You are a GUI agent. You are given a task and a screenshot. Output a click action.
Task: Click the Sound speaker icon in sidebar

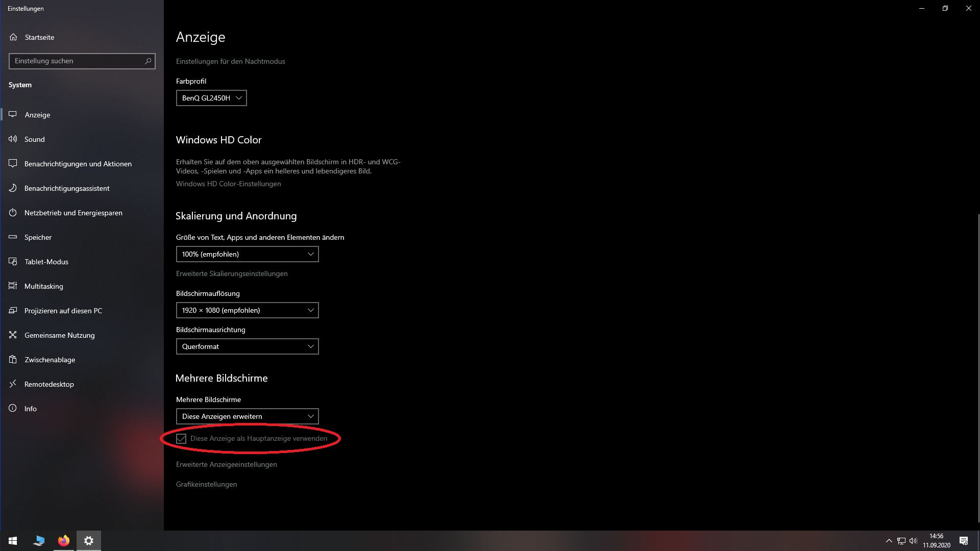click(13, 139)
